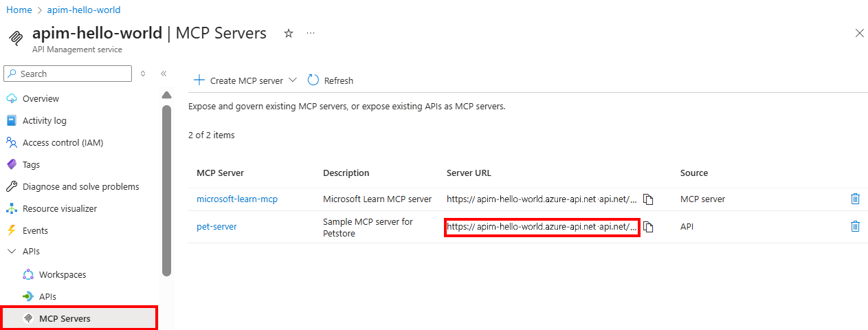The image size is (868, 330).
Task: Click the Description column header
Action: pos(346,173)
